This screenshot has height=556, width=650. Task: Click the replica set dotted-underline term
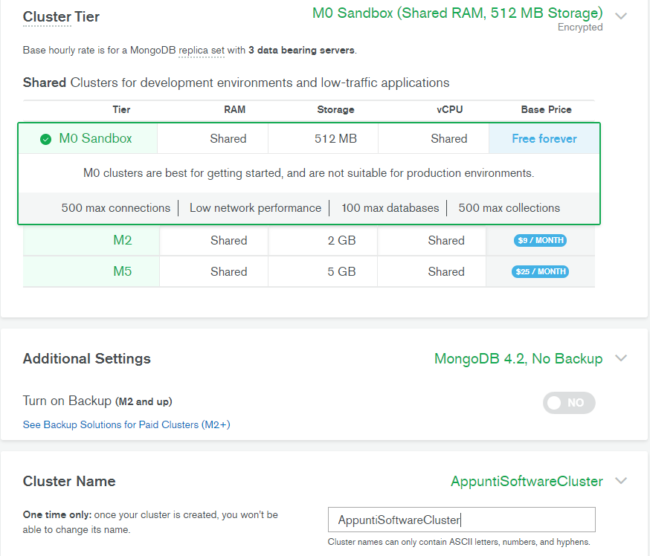pos(201,51)
